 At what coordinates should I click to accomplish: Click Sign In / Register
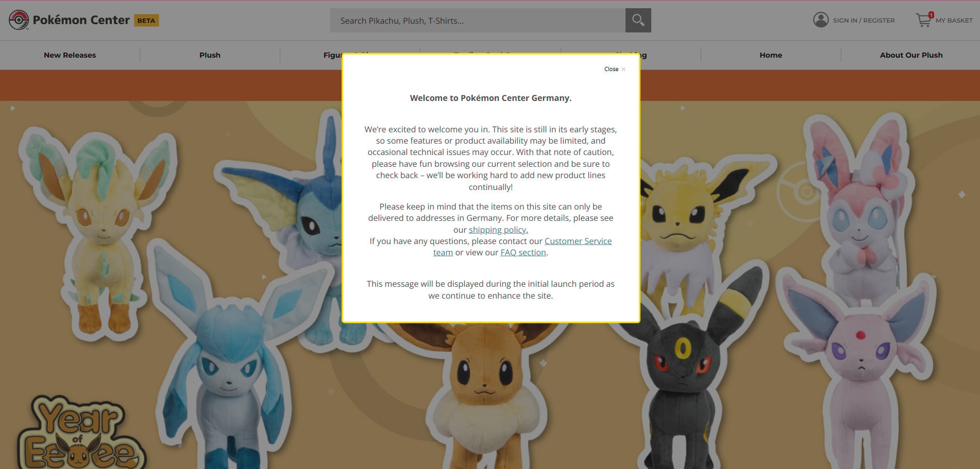pos(864,21)
